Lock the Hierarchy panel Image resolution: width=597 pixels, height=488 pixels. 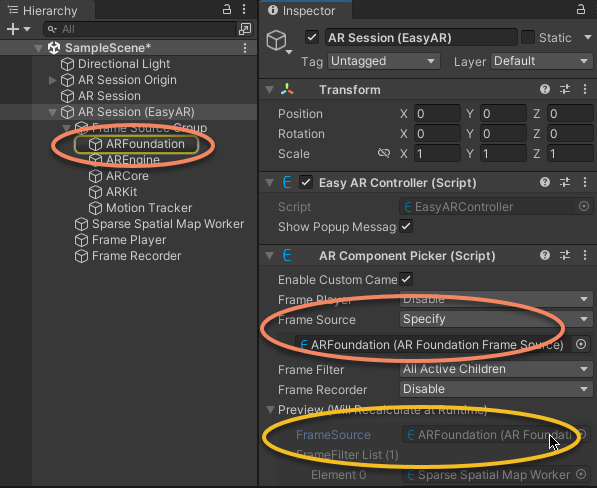click(x=227, y=10)
